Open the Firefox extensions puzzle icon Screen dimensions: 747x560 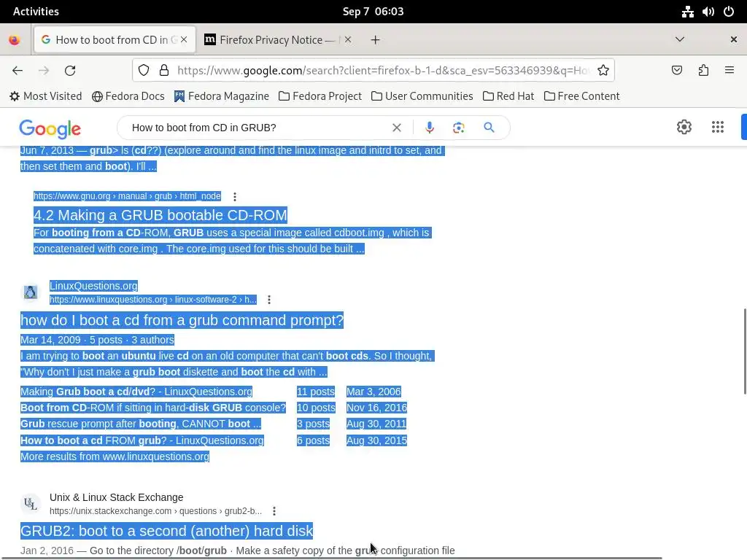[703, 71]
